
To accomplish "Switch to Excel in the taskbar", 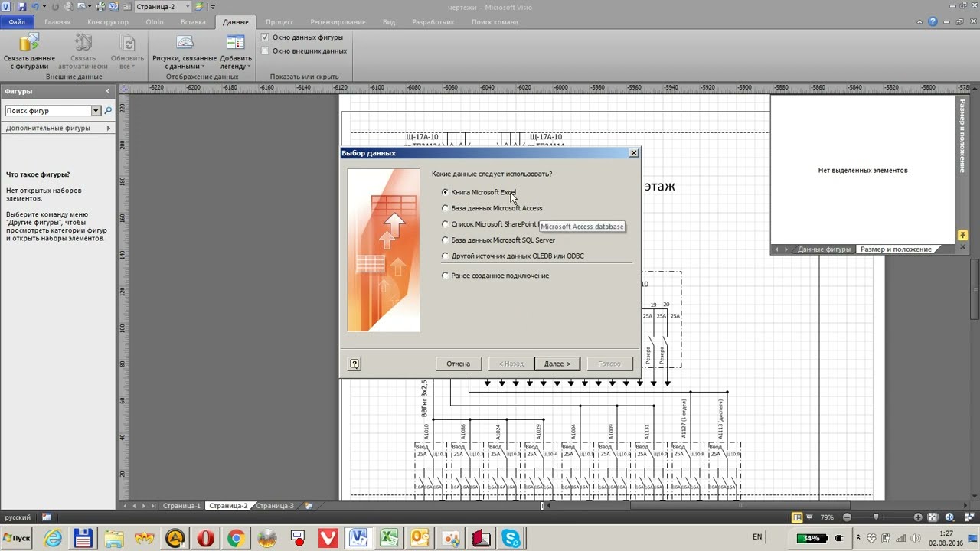I will point(390,538).
